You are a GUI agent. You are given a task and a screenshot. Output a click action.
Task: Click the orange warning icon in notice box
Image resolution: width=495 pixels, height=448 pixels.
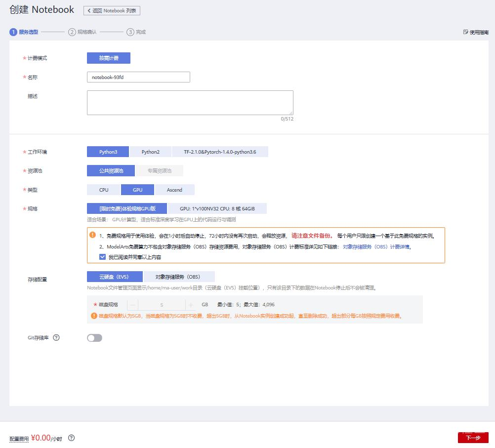92,235
